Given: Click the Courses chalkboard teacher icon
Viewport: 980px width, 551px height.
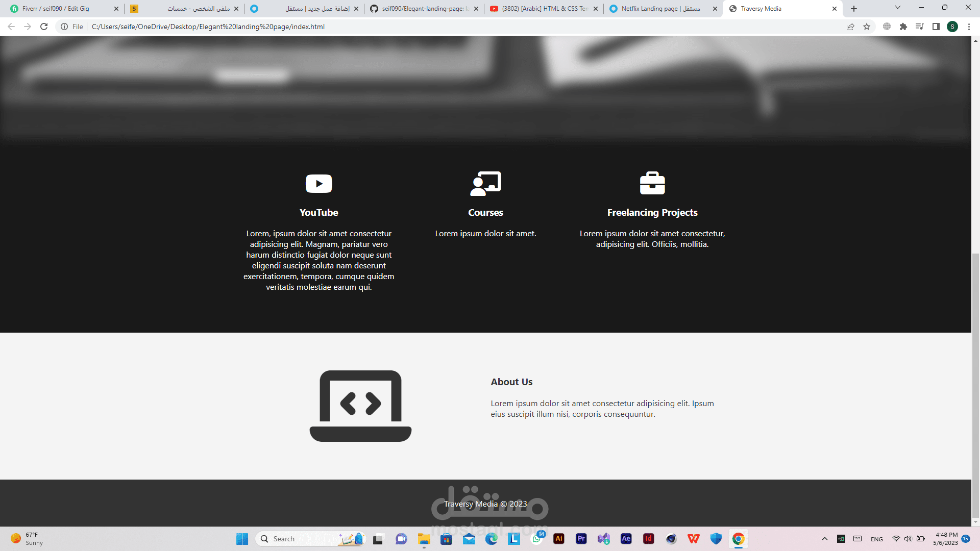Looking at the screenshot, I should (x=485, y=184).
